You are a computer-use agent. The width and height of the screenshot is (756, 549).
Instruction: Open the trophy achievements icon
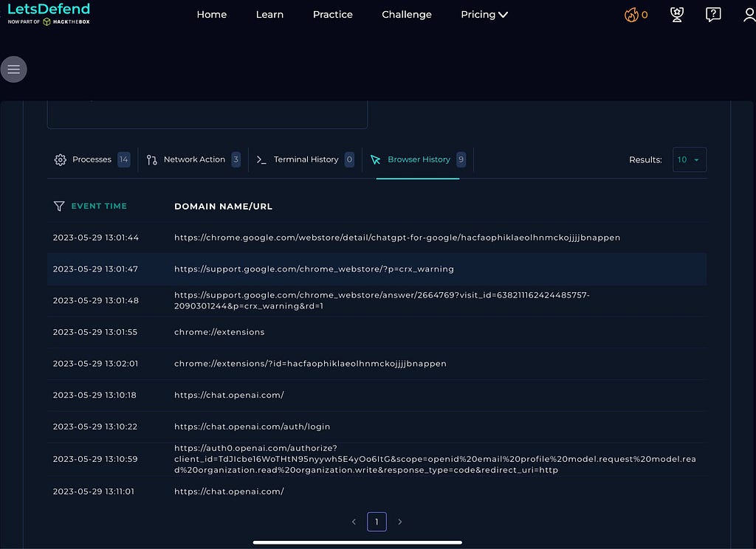click(x=677, y=15)
